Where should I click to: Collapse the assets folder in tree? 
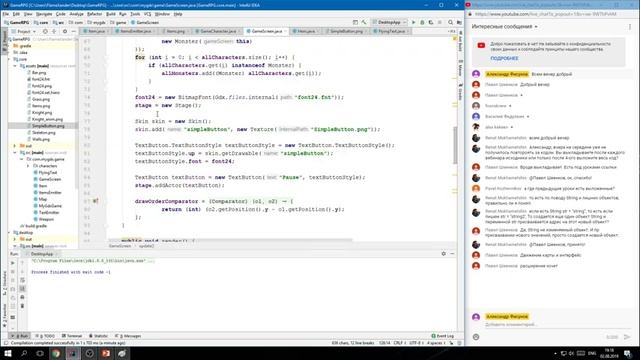pyautogui.click(x=15, y=66)
